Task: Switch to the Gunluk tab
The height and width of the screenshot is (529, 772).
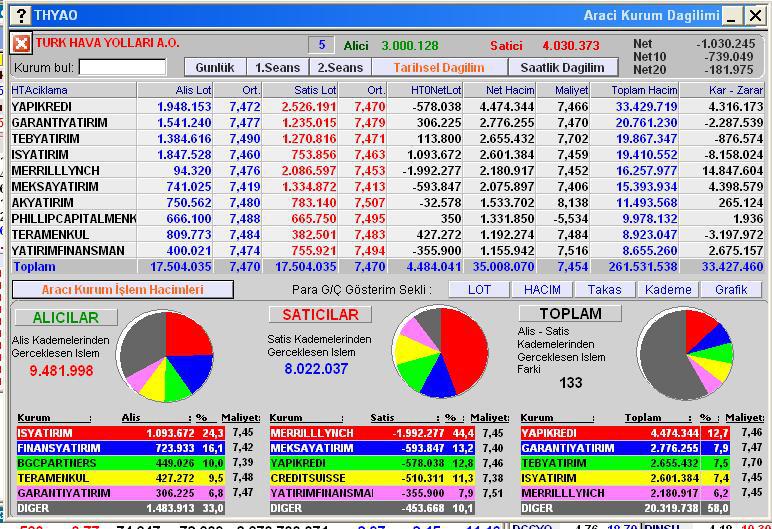Action: (215, 67)
